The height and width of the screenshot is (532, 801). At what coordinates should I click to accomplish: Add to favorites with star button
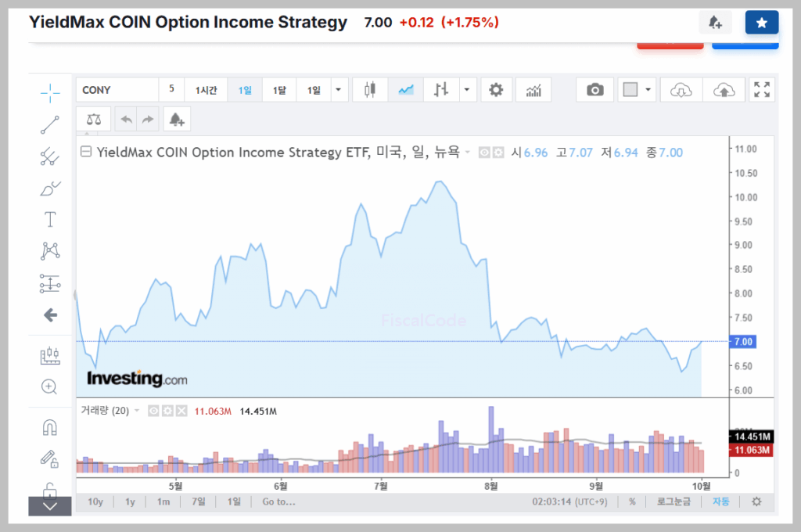pos(761,23)
